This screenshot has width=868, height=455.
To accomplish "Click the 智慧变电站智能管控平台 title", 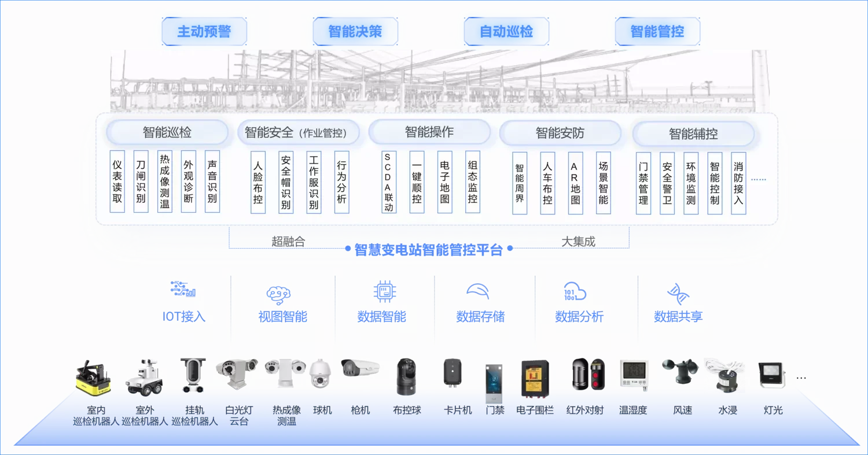I will (428, 250).
